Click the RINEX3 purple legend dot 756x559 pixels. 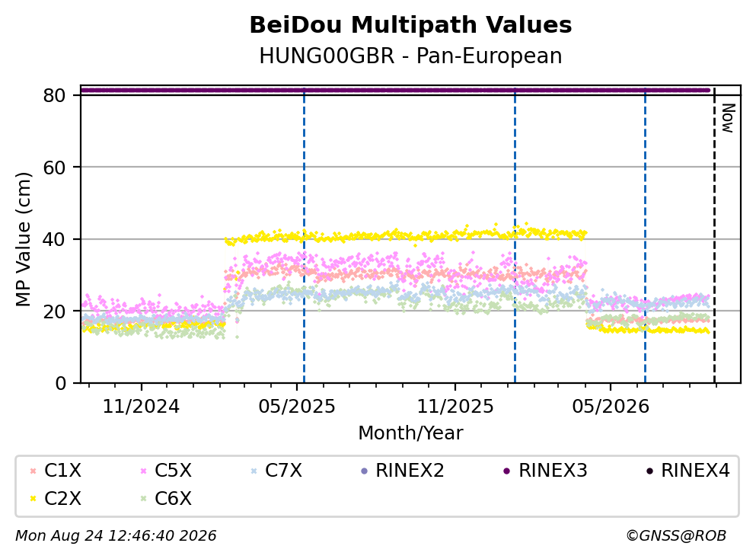click(507, 471)
